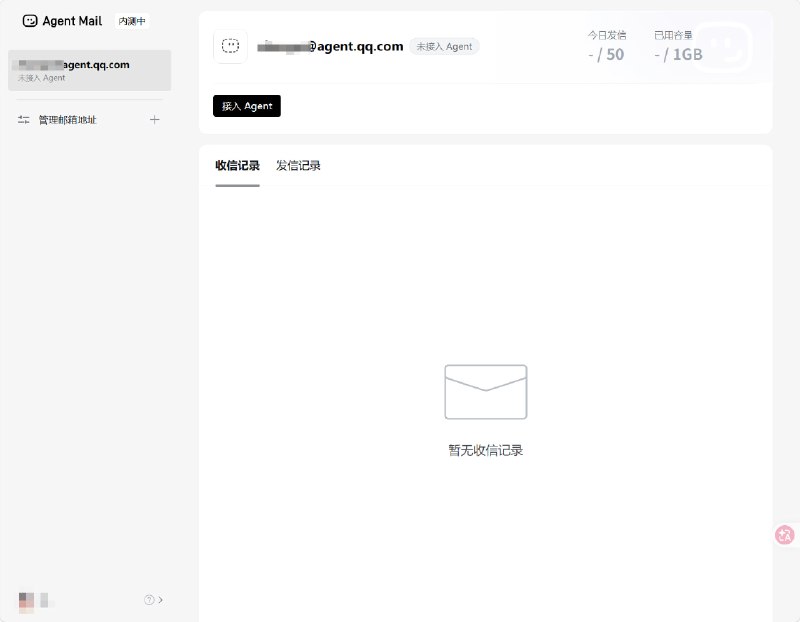Open the floating translate widget icon
Screen dimensions: 800x622
pos(785,535)
